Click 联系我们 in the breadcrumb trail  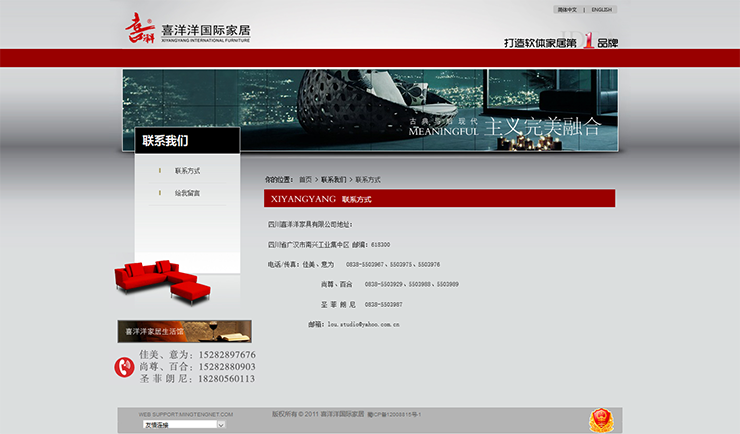(333, 180)
